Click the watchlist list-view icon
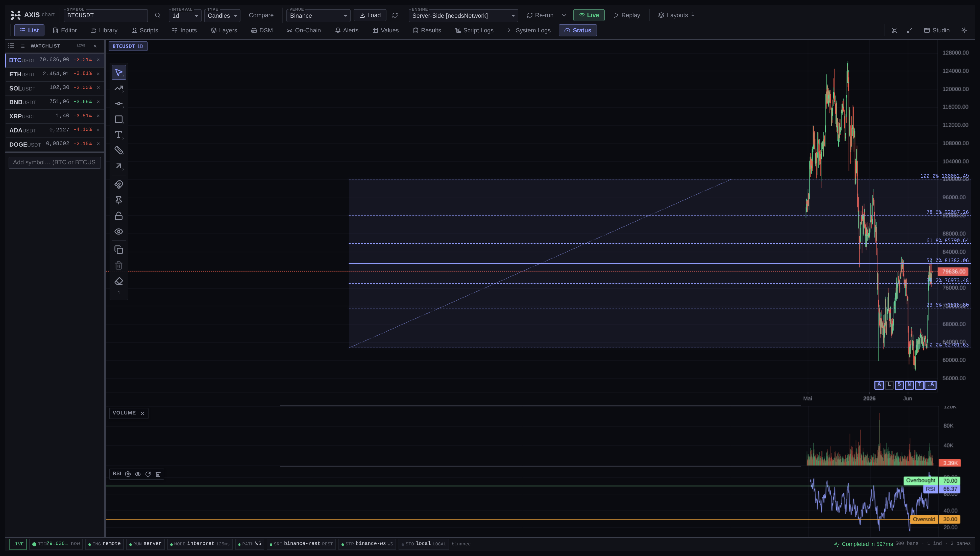This screenshot has width=980, height=556. coord(11,46)
